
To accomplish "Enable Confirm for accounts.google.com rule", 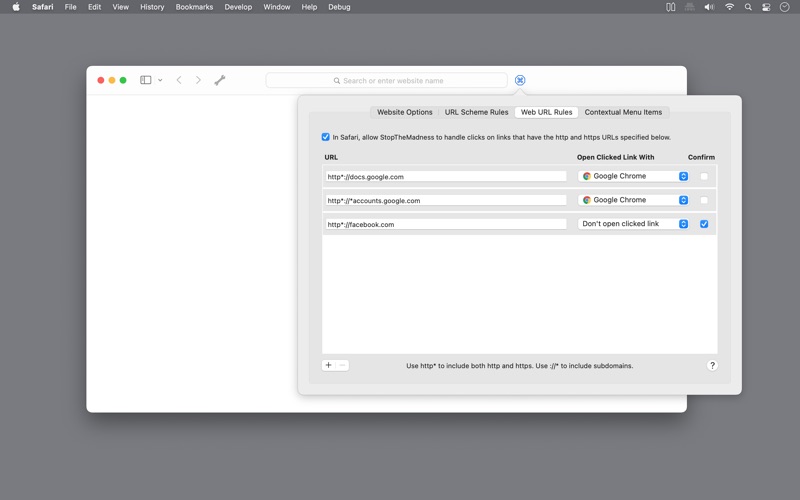I will click(704, 200).
